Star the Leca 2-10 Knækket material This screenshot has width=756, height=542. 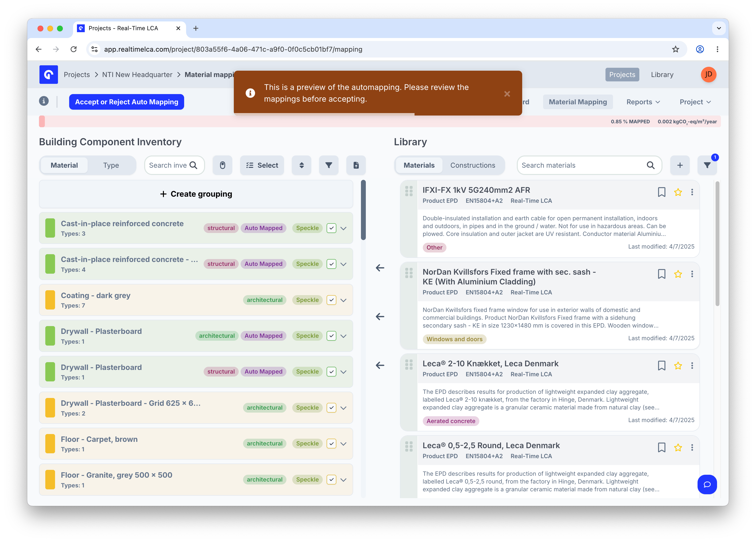pos(678,366)
